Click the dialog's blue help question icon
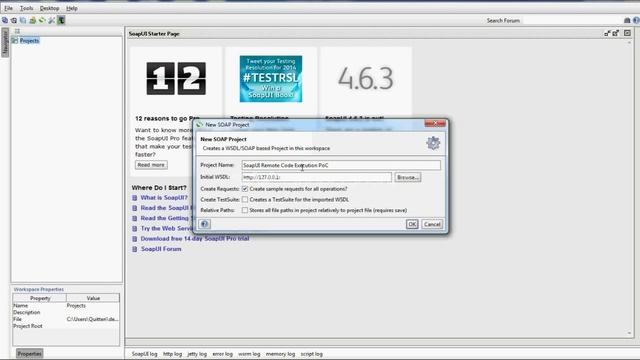Viewport: 640px width, 360px height. 204,224
